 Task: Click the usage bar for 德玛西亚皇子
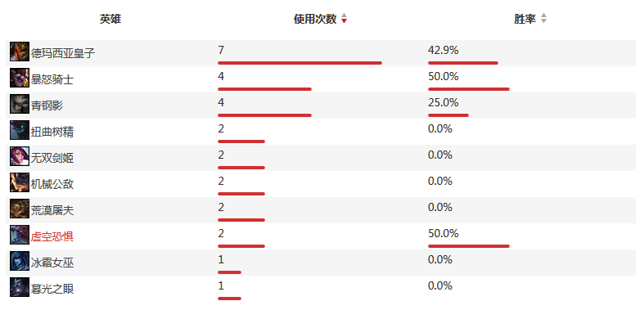click(299, 63)
